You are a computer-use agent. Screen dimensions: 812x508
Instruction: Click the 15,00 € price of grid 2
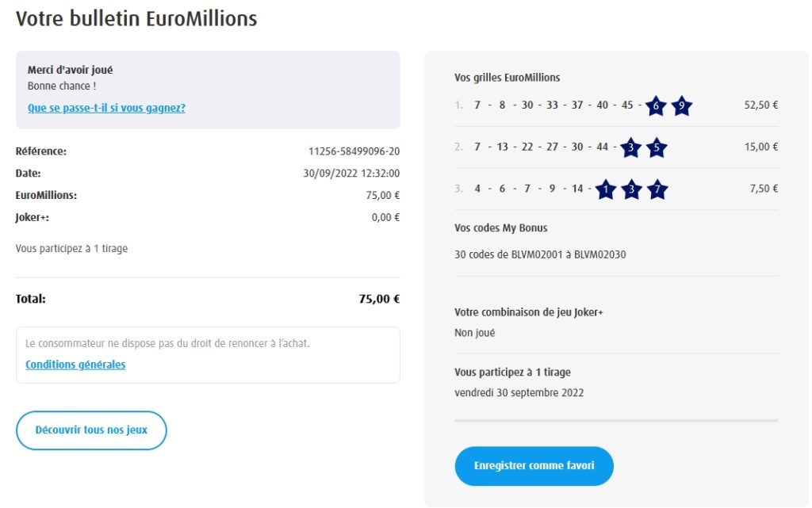point(761,147)
